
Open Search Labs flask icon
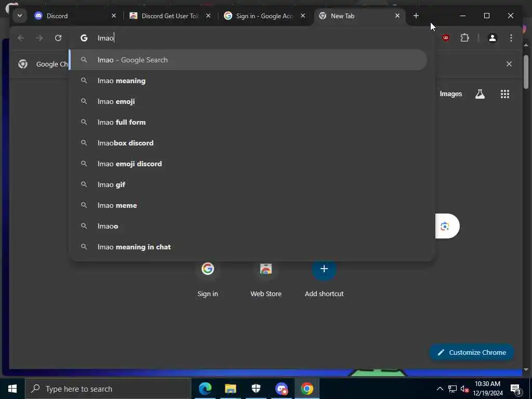click(x=480, y=94)
